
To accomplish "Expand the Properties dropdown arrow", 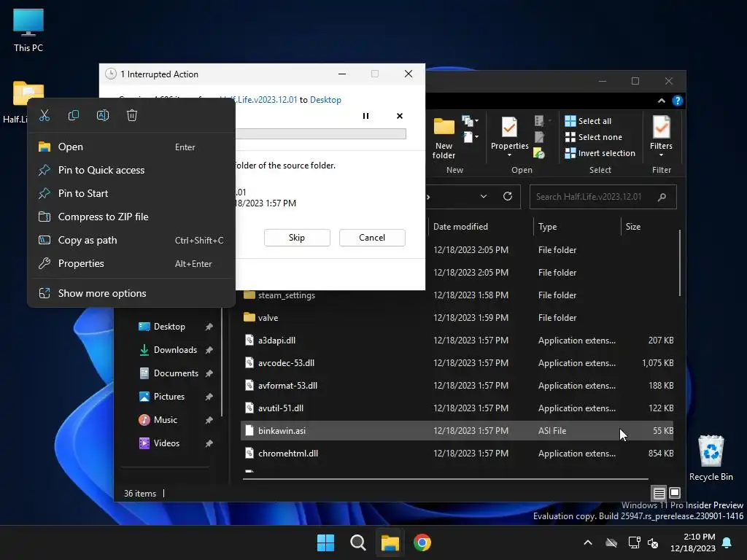I will pyautogui.click(x=509, y=155).
